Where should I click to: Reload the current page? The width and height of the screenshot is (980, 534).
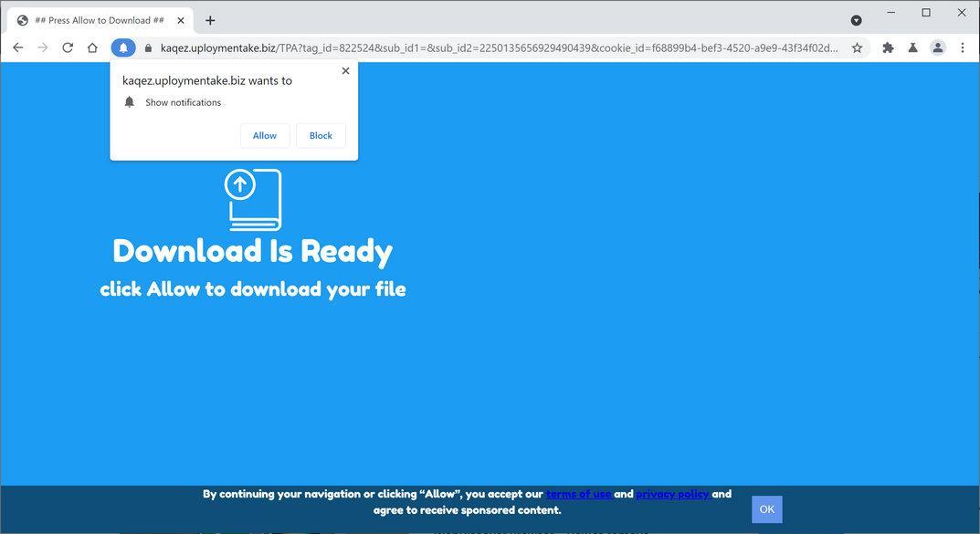(67, 47)
